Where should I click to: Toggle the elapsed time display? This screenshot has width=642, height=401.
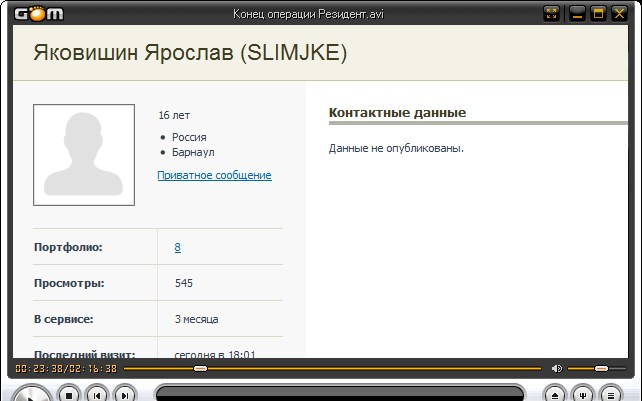click(66, 368)
